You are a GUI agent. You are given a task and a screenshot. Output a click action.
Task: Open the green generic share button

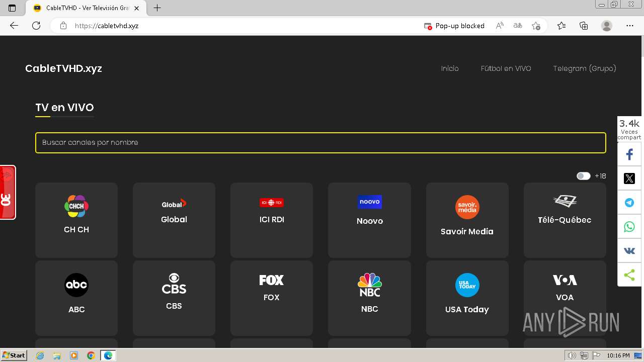(x=629, y=275)
